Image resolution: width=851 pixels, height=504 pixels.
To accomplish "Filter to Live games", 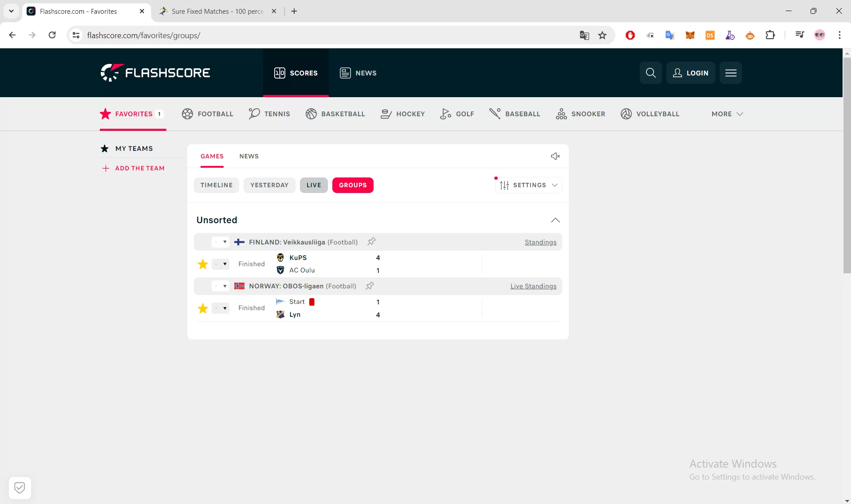I will pos(314,185).
